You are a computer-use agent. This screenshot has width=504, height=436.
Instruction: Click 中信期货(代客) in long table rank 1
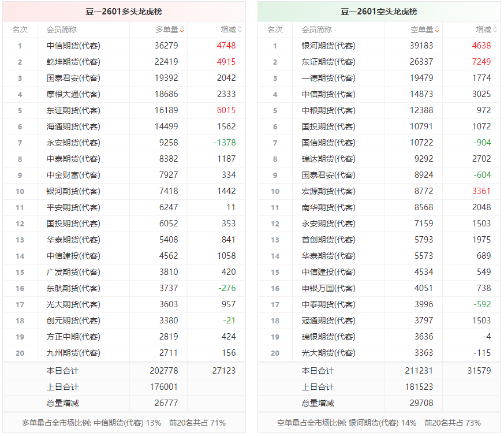click(x=73, y=46)
